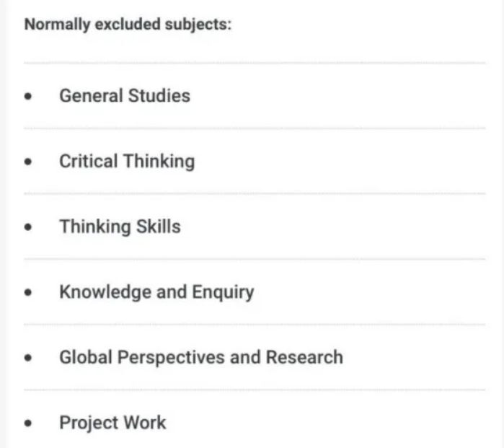
Task: Click Global Perspectives and Research text
Action: pos(201,357)
